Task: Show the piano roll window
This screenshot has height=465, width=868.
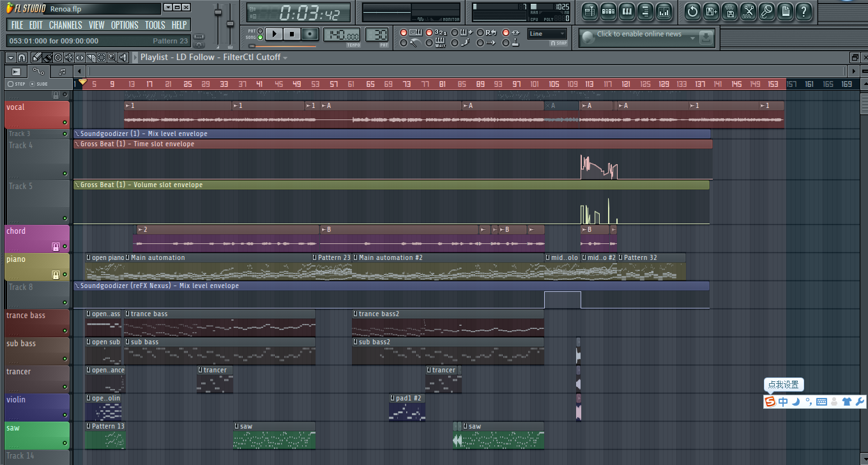Action: point(627,11)
